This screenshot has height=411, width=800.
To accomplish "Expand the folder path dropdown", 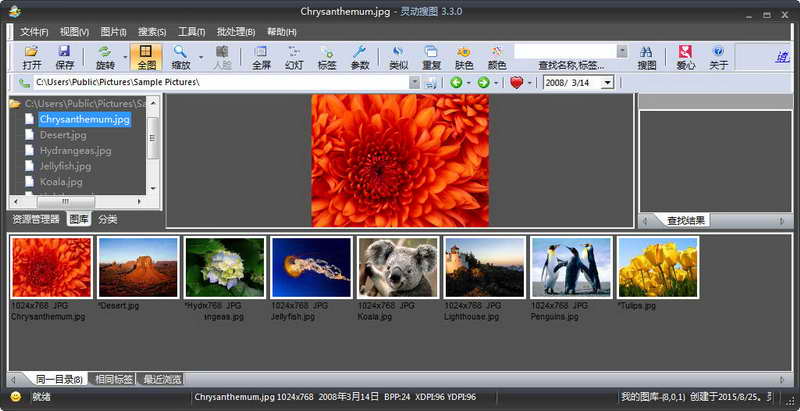I will pyautogui.click(x=415, y=82).
